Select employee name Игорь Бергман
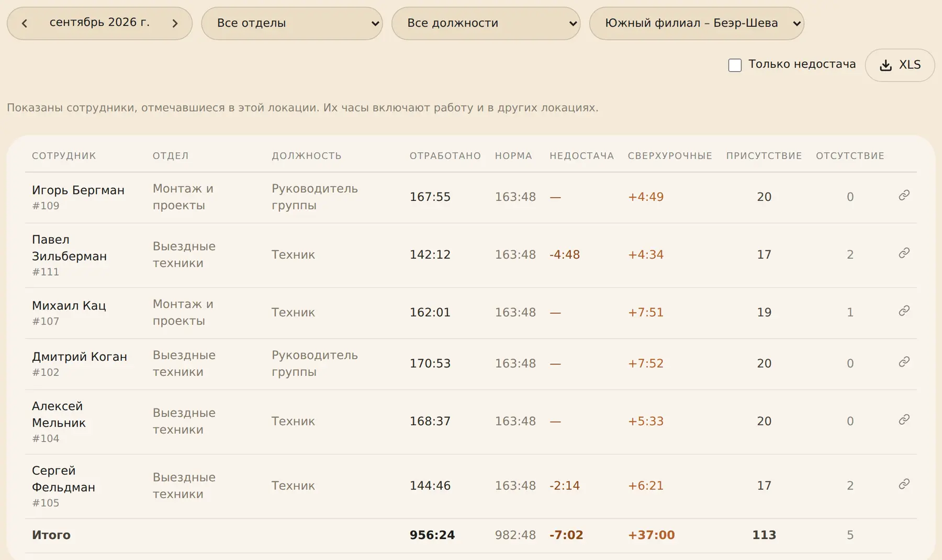942x560 pixels. click(x=78, y=190)
